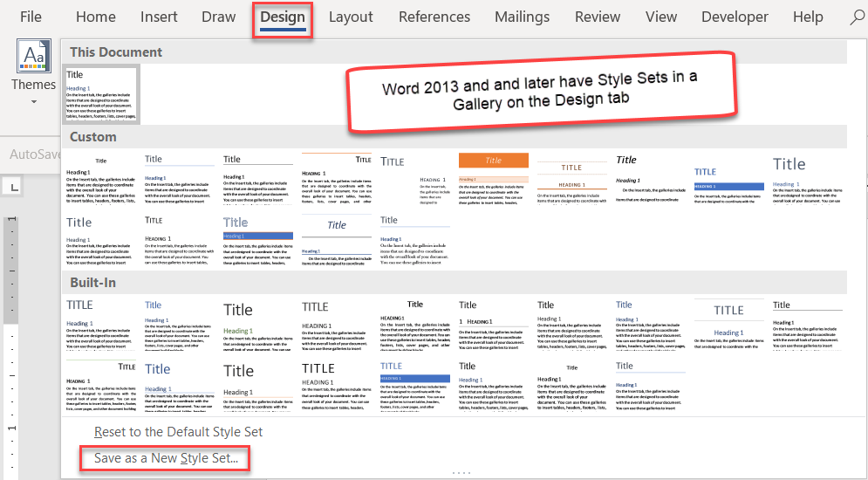The height and width of the screenshot is (480, 868).
Task: Apply the Custom style set with orange Title banner
Action: [493, 179]
